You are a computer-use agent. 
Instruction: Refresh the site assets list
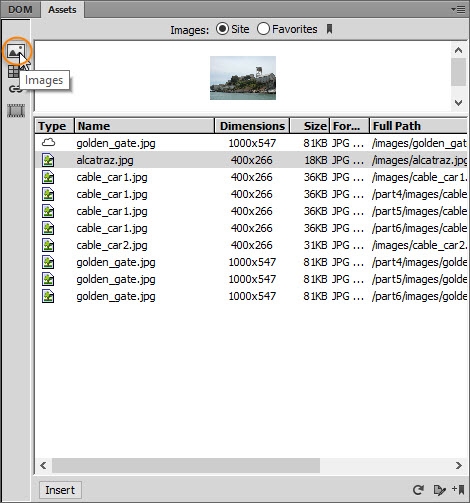pos(418,490)
